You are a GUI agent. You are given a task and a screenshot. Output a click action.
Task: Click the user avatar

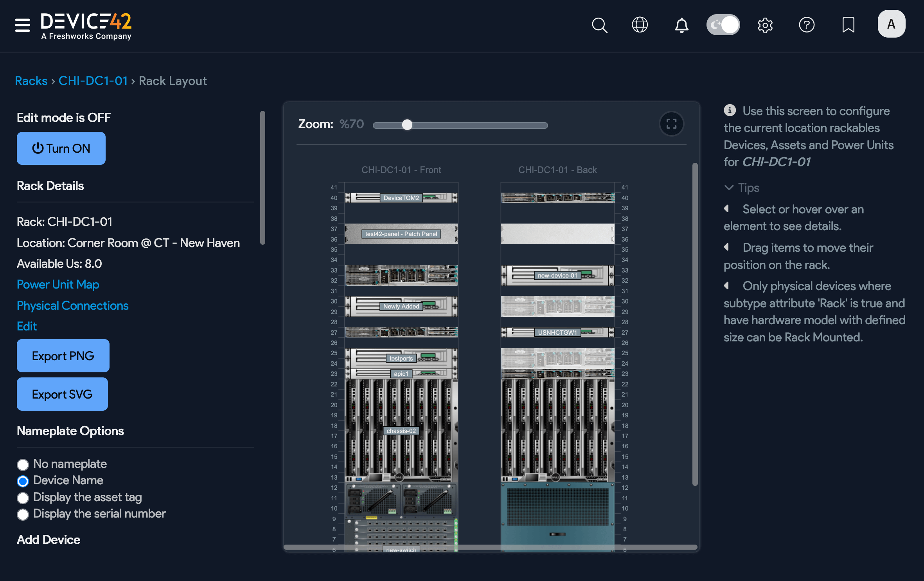[891, 23]
